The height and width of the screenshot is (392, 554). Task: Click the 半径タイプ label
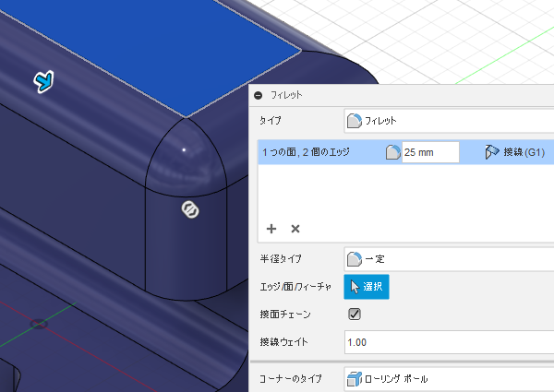(281, 258)
